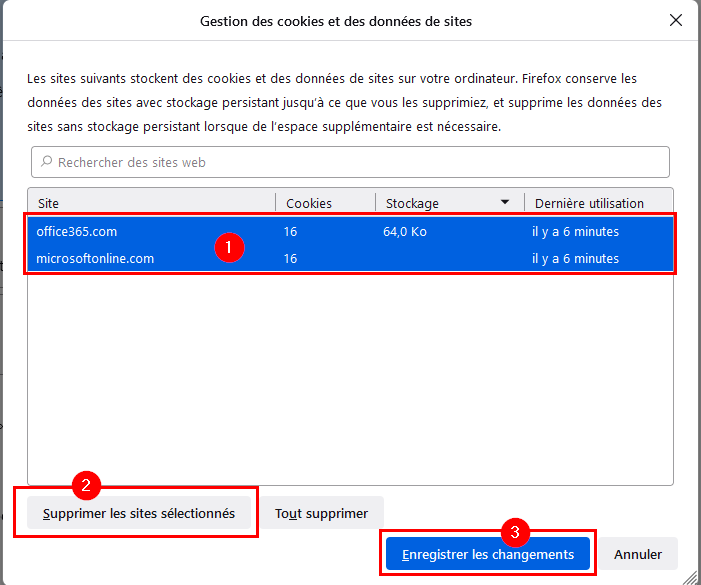Click the Rechercher des sites web field

coord(350,162)
